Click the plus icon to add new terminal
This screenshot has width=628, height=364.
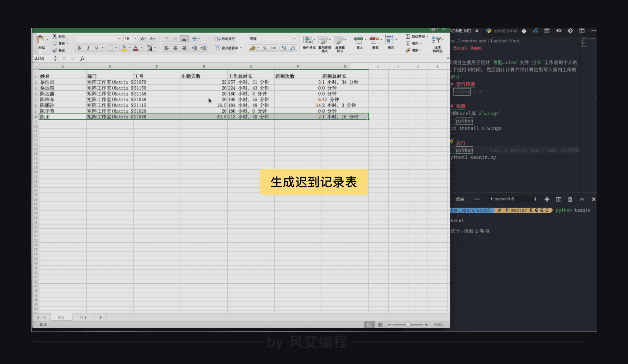tap(547, 199)
